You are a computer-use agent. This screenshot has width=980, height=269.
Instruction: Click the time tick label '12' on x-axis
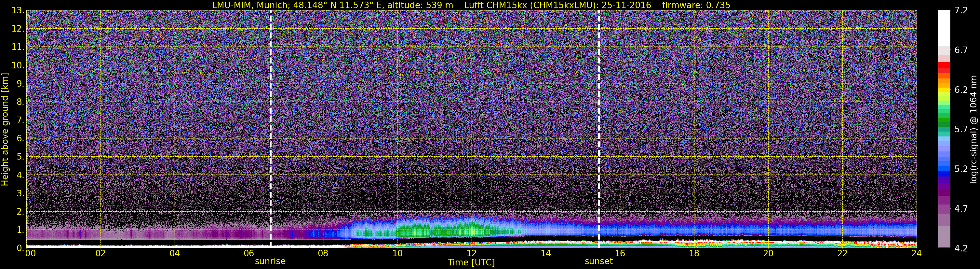(471, 253)
